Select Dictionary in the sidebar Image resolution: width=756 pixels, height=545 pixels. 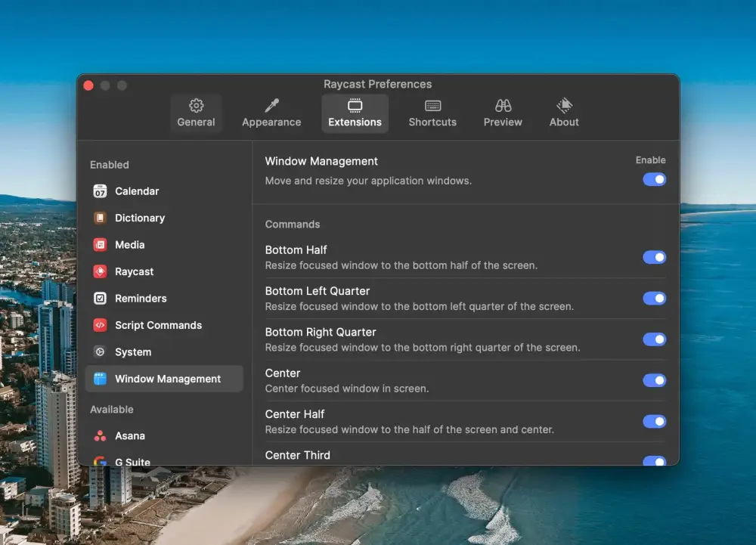[164, 218]
